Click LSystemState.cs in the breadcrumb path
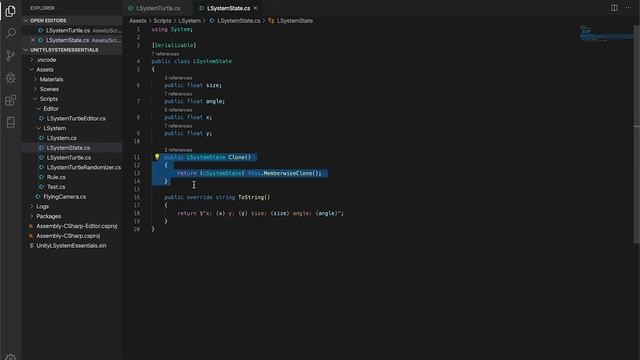The width and height of the screenshot is (640, 360). click(x=238, y=20)
